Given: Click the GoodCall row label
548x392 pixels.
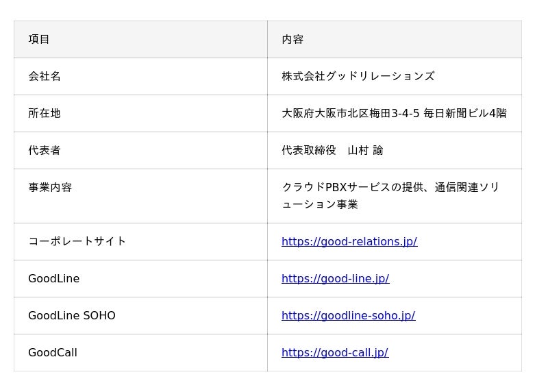Looking at the screenshot, I should coord(53,353).
